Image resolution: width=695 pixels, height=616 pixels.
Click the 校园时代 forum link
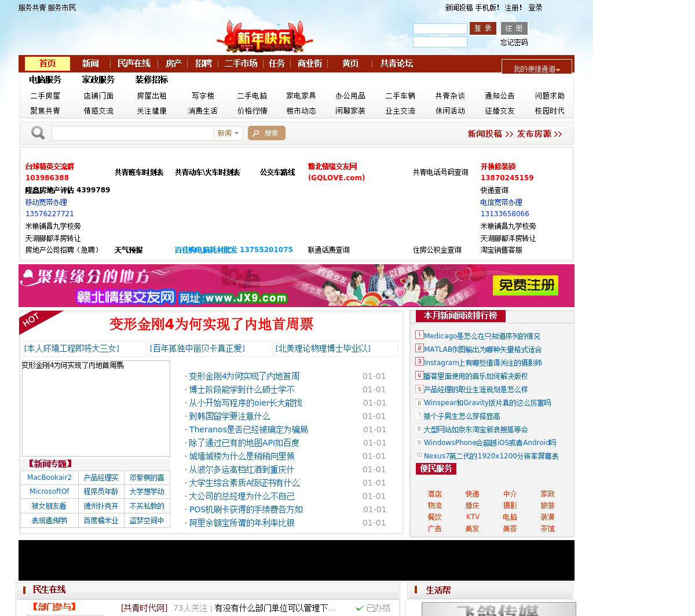[550, 111]
